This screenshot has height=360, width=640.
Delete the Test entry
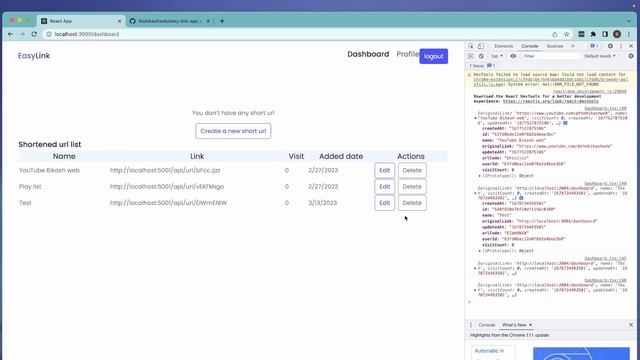(x=412, y=203)
